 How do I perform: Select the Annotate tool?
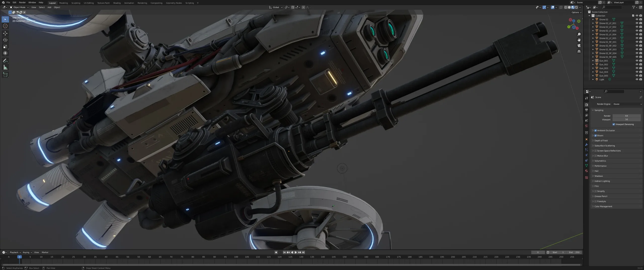[x=5, y=60]
